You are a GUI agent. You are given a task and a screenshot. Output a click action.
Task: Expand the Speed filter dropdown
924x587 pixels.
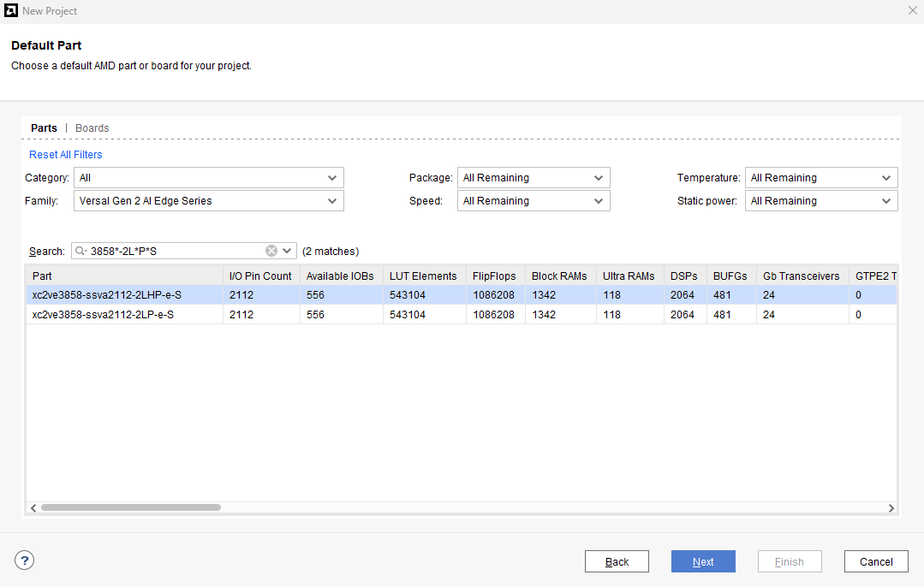534,201
